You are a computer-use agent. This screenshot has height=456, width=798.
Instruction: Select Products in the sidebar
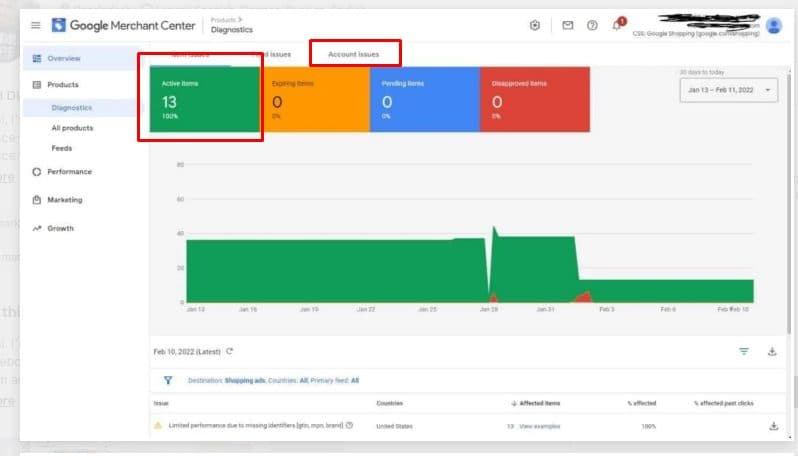[x=63, y=84]
